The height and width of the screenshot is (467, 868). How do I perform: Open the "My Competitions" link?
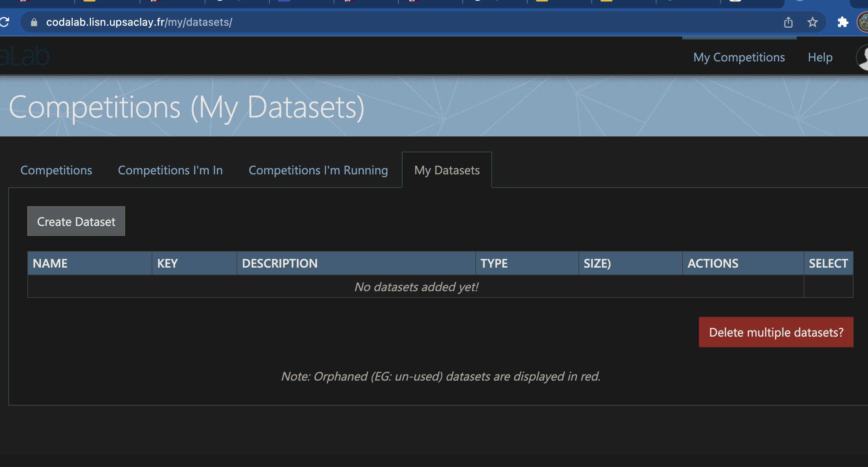coord(739,57)
